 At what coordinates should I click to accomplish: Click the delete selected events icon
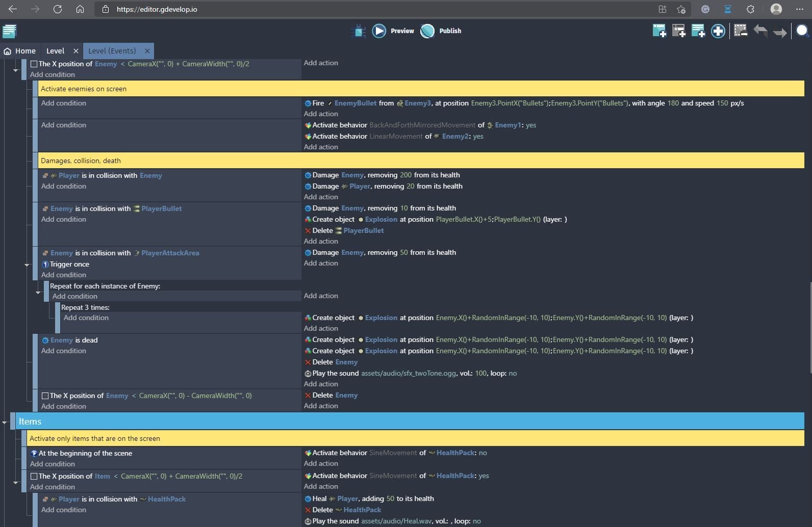click(740, 31)
